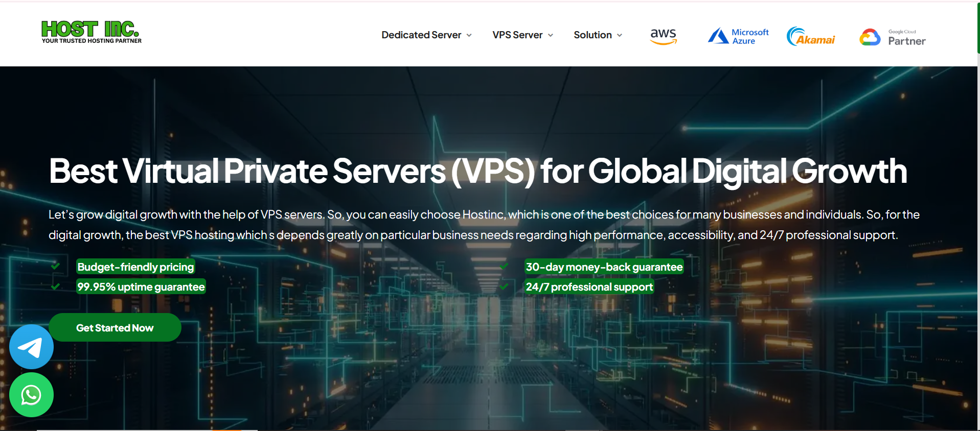Click the Get Started Now button
Screen dimensions: 980x431
pos(115,328)
